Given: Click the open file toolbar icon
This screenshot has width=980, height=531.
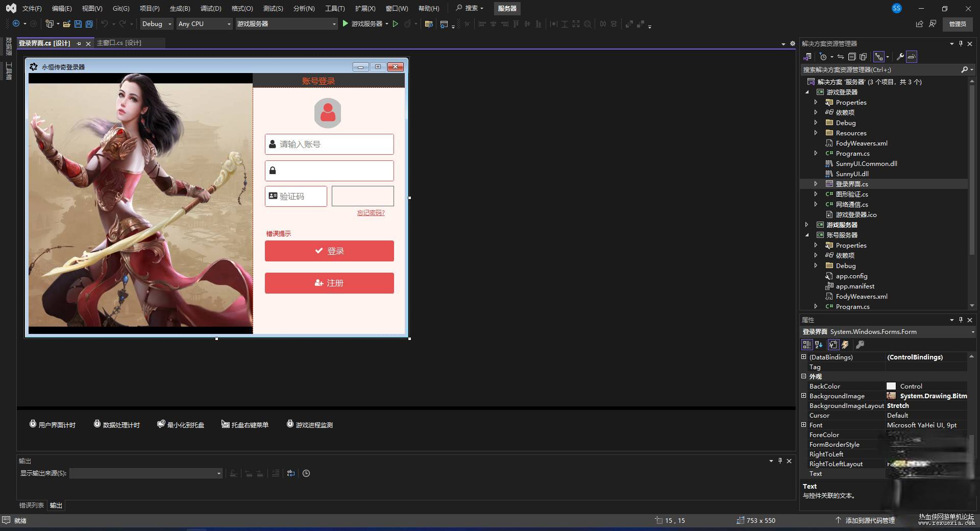Looking at the screenshot, I should pos(67,23).
